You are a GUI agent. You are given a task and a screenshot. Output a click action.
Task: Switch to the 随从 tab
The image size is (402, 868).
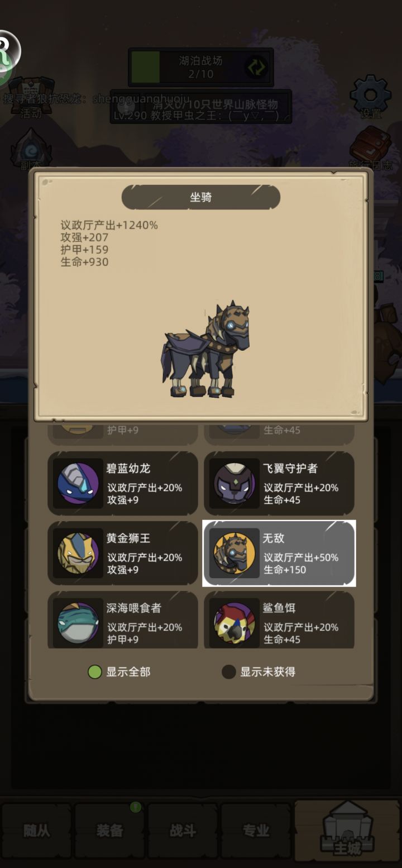36,831
